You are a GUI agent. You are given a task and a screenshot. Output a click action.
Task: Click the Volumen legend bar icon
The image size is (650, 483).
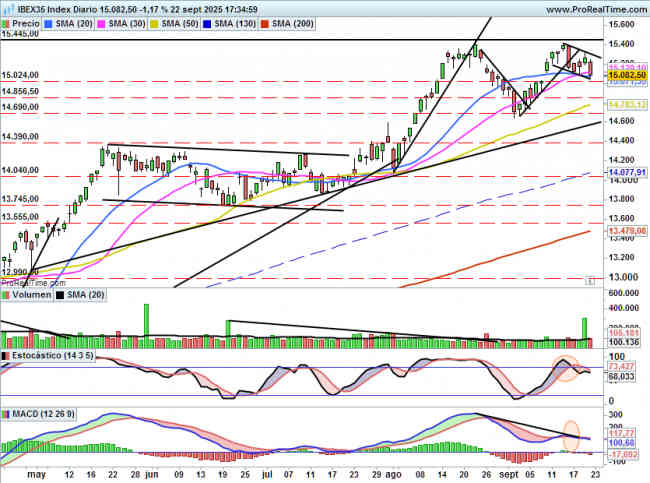coord(6,295)
